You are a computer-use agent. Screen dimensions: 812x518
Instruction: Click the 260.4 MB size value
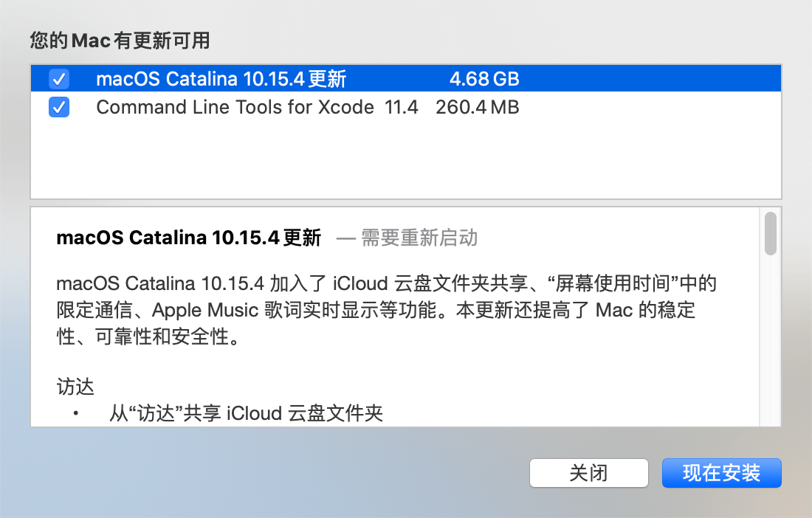coord(478,108)
